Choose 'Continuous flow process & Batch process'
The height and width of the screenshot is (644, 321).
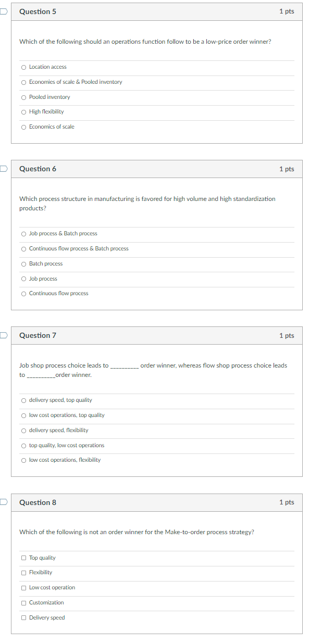23,249
